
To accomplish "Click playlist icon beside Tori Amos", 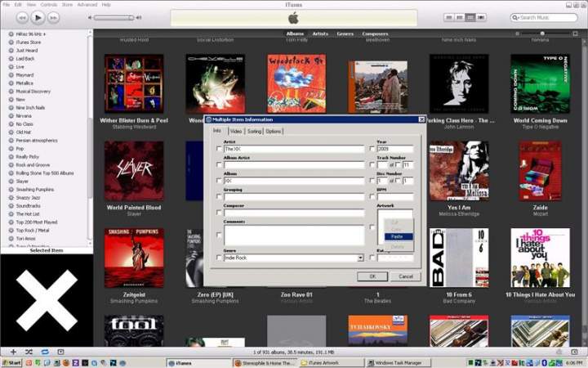I will click(x=11, y=239).
